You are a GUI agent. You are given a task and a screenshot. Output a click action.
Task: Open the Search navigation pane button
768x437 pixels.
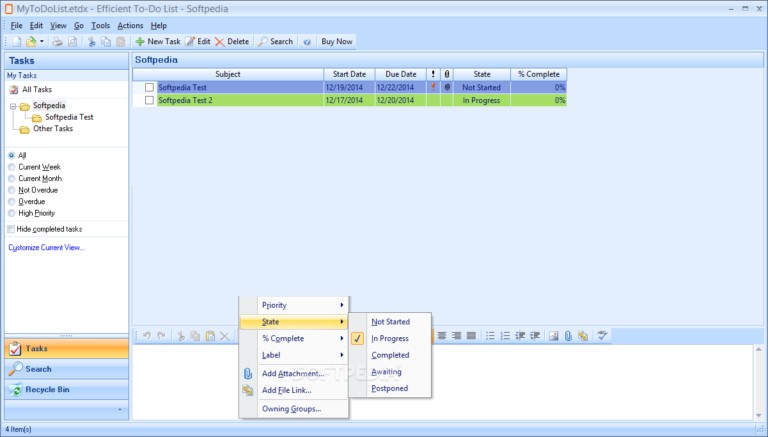[x=67, y=369]
